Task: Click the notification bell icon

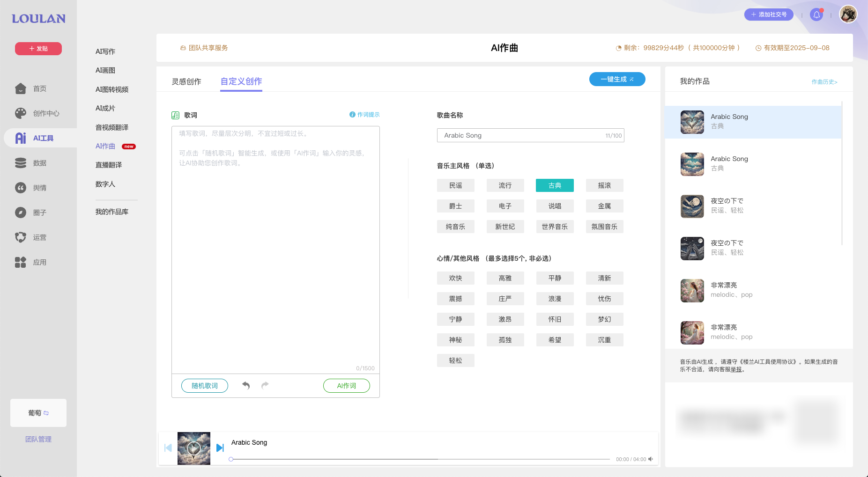Action: tap(817, 15)
